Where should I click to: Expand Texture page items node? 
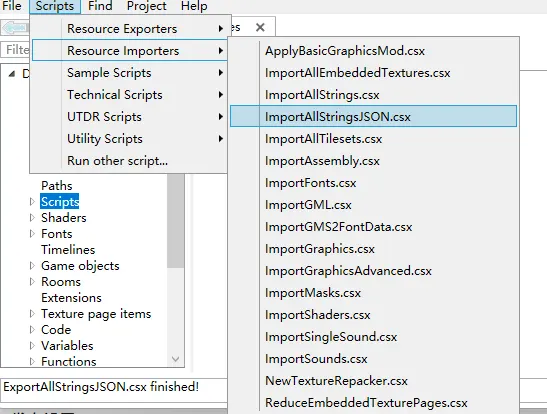coord(32,314)
